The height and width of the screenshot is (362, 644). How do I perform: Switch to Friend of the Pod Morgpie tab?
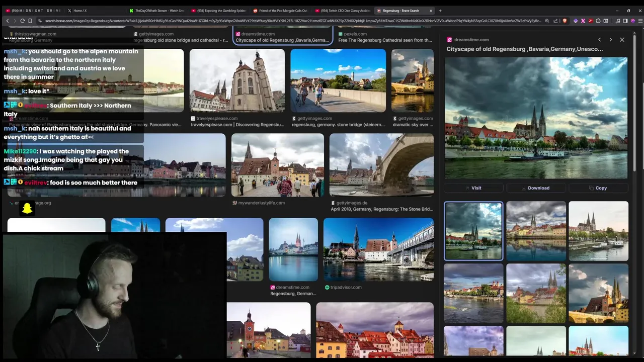pos(280,11)
